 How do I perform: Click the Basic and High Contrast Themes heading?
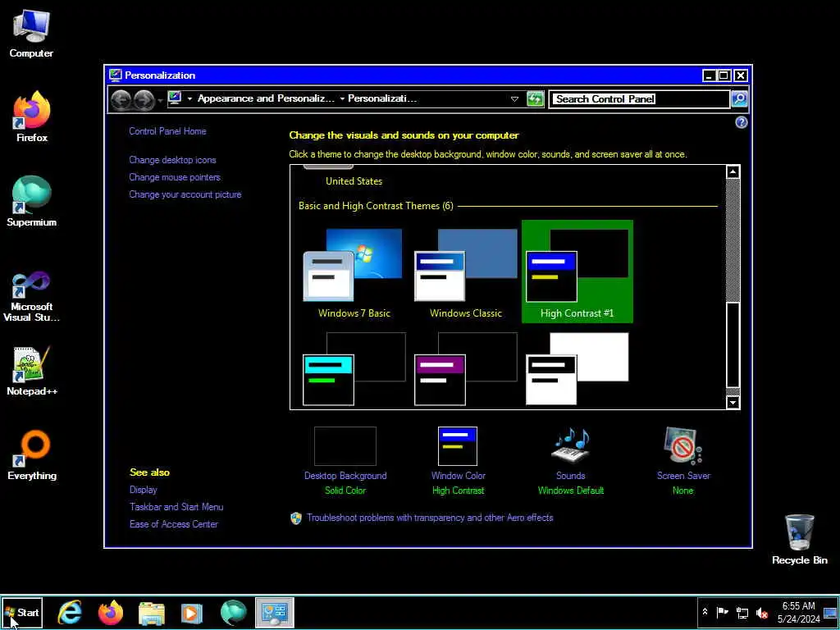376,206
